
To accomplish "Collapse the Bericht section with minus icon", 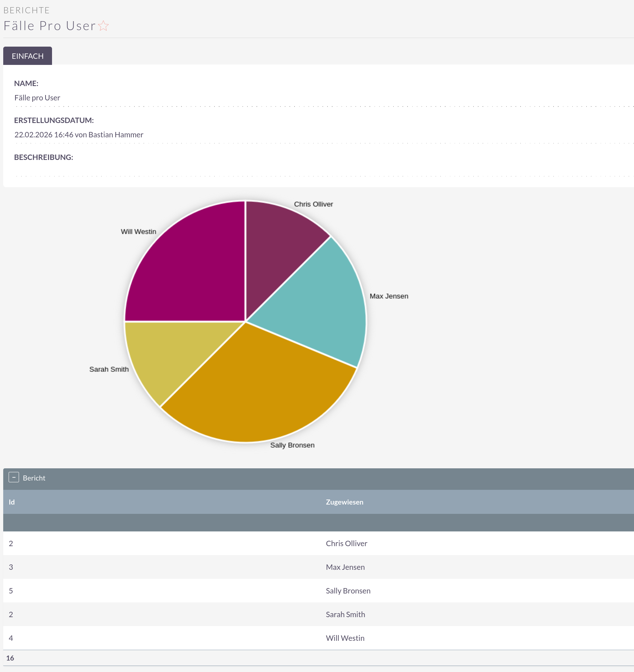I will (14, 477).
